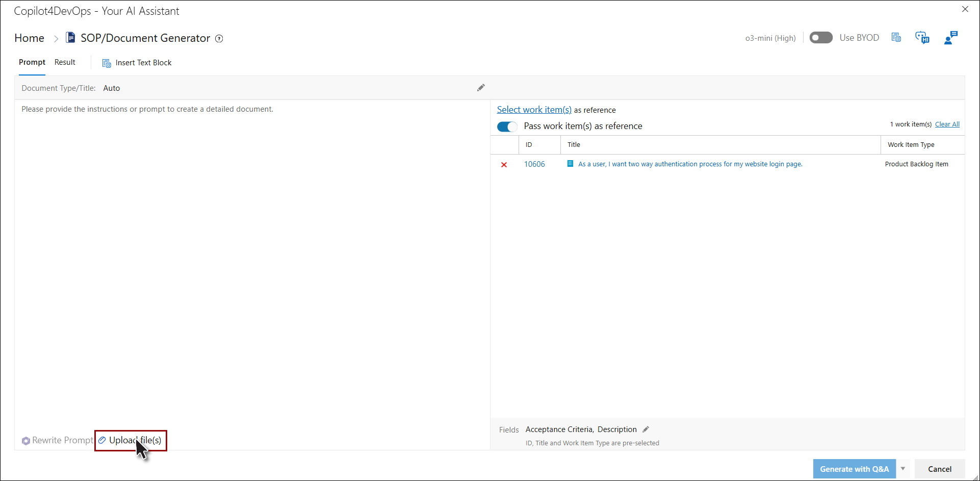
Task: Select the Prompt tab
Action: pyautogui.click(x=32, y=62)
